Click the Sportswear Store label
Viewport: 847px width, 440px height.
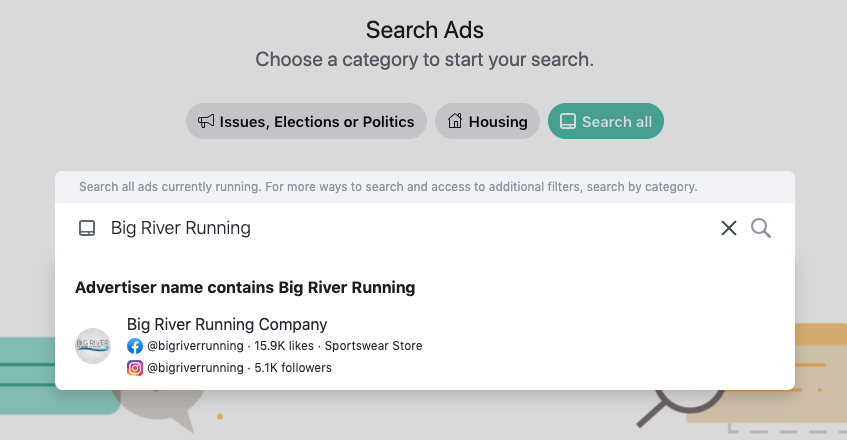(373, 346)
